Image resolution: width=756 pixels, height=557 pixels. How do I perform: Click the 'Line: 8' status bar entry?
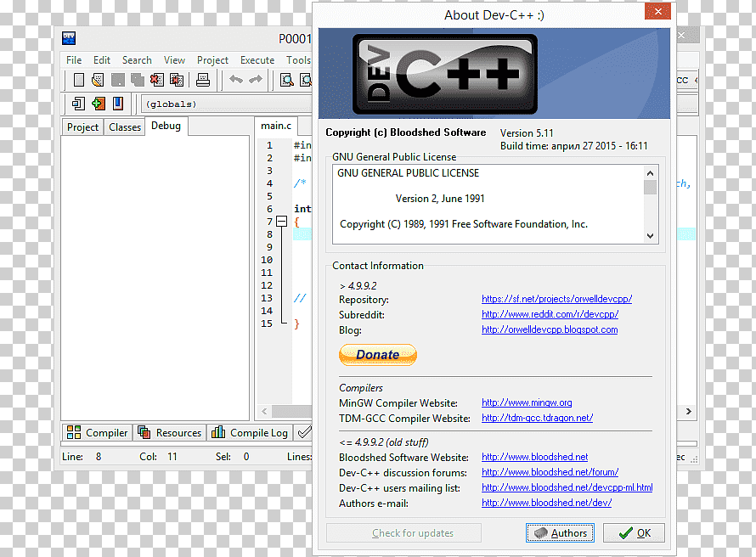pos(82,456)
